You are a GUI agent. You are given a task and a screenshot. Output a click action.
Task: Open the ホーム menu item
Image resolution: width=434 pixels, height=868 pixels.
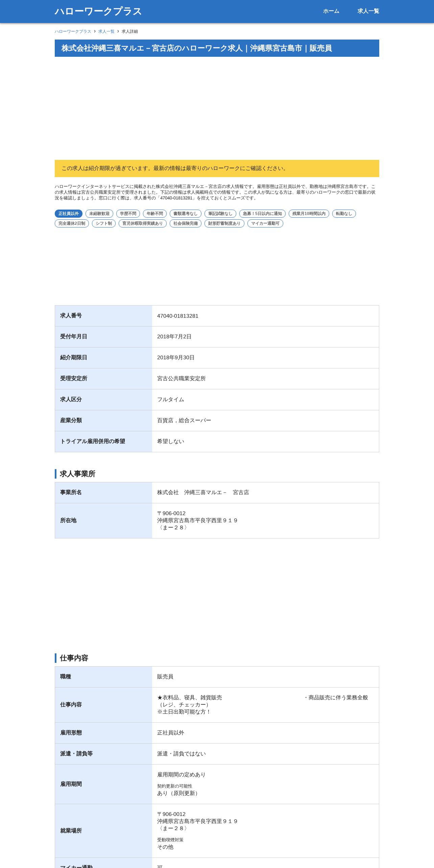coord(331,11)
